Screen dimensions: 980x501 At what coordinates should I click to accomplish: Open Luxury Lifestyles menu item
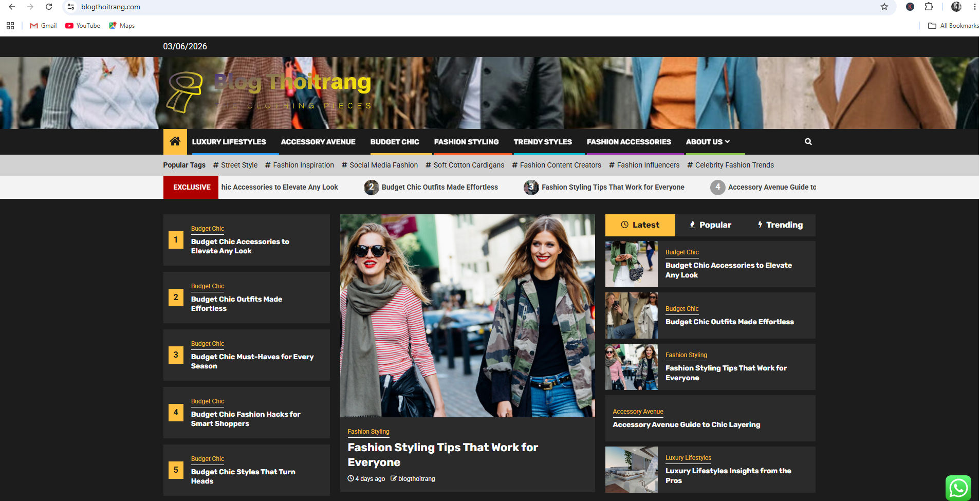229,142
